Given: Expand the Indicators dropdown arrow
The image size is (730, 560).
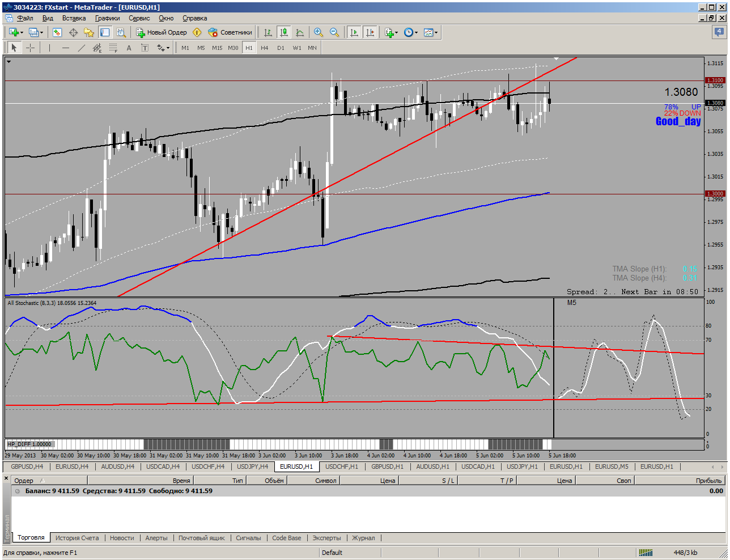Looking at the screenshot, I should click(397, 32).
